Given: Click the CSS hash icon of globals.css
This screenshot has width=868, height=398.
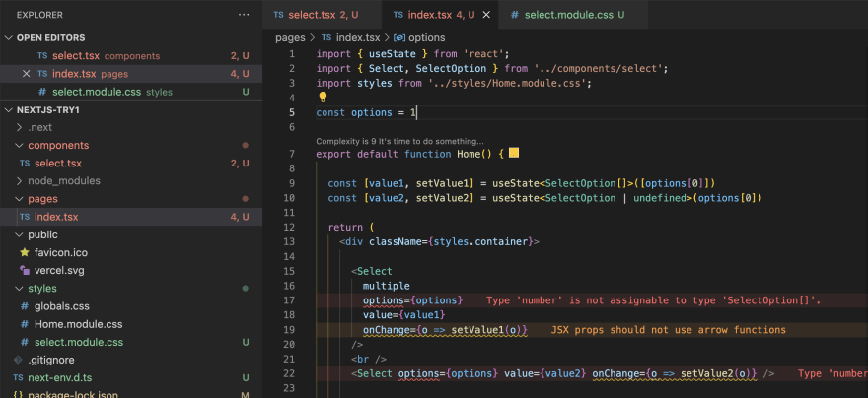Looking at the screenshot, I should pos(25,306).
